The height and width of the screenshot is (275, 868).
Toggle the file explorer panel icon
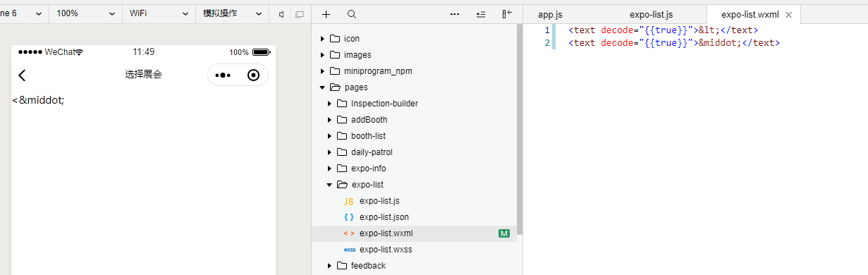coord(507,14)
